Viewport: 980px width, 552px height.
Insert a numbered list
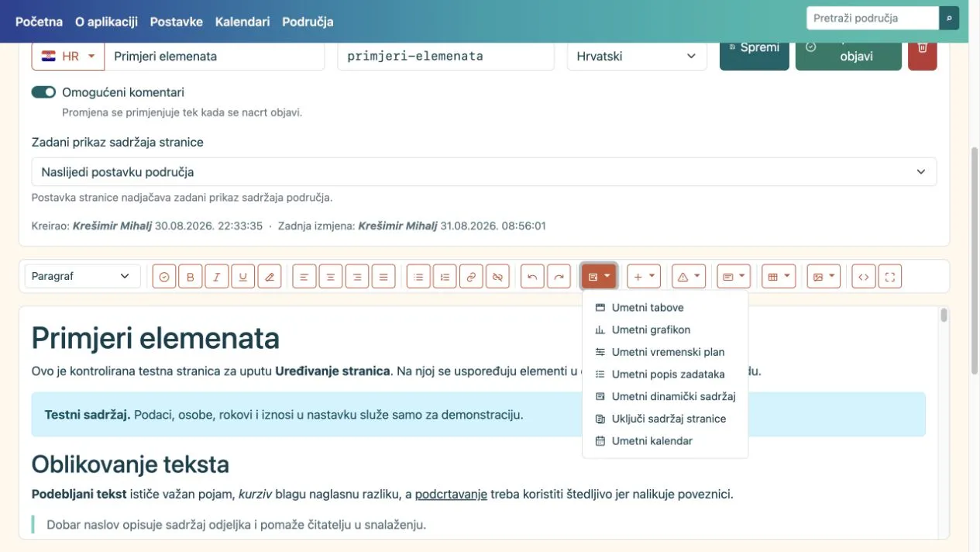[x=445, y=277]
